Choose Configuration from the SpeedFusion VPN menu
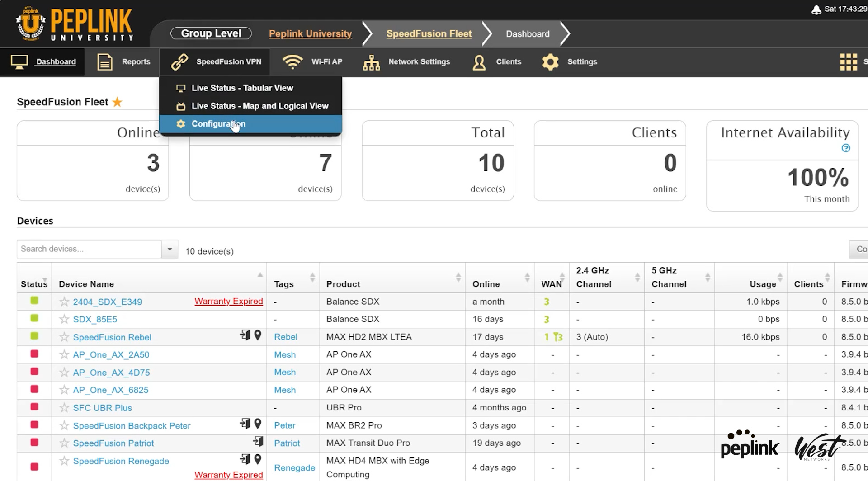The width and height of the screenshot is (868, 481). click(219, 123)
